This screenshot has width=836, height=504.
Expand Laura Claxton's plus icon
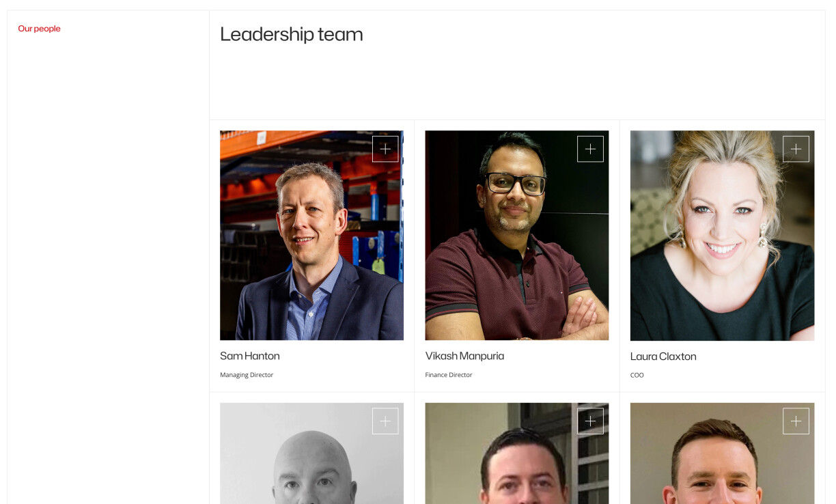pyautogui.click(x=796, y=149)
